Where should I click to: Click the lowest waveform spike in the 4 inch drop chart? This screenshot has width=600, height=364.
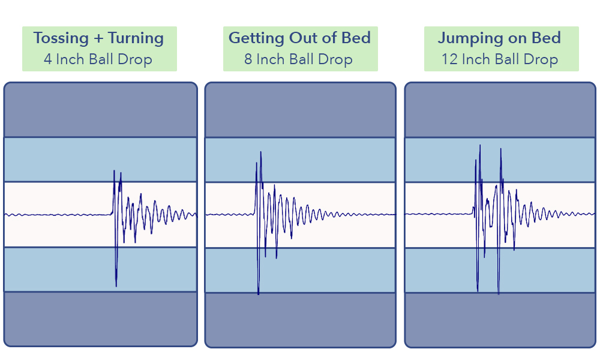(116, 284)
